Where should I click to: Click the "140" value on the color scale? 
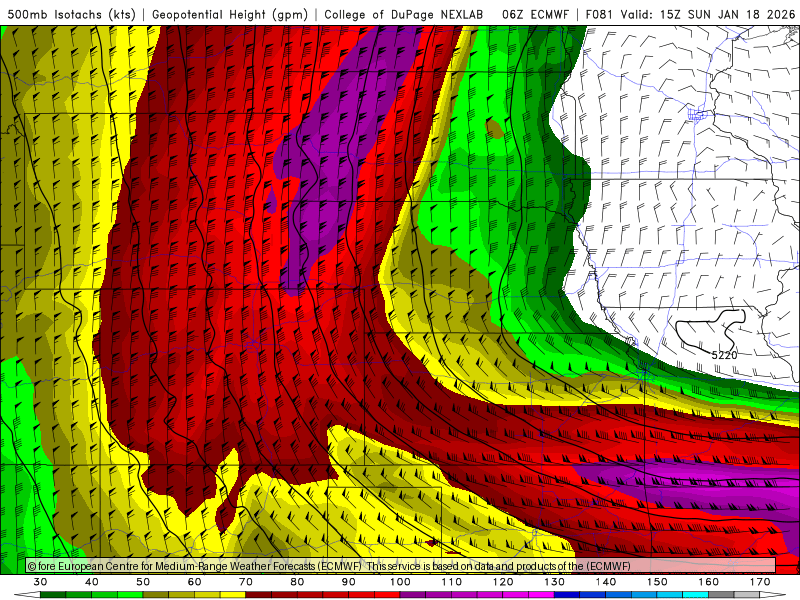pyautogui.click(x=606, y=582)
